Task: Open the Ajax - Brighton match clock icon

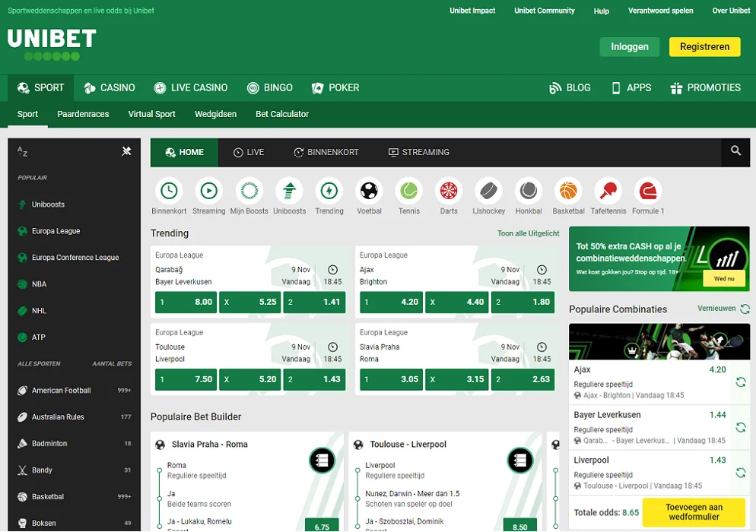Action: tap(542, 270)
